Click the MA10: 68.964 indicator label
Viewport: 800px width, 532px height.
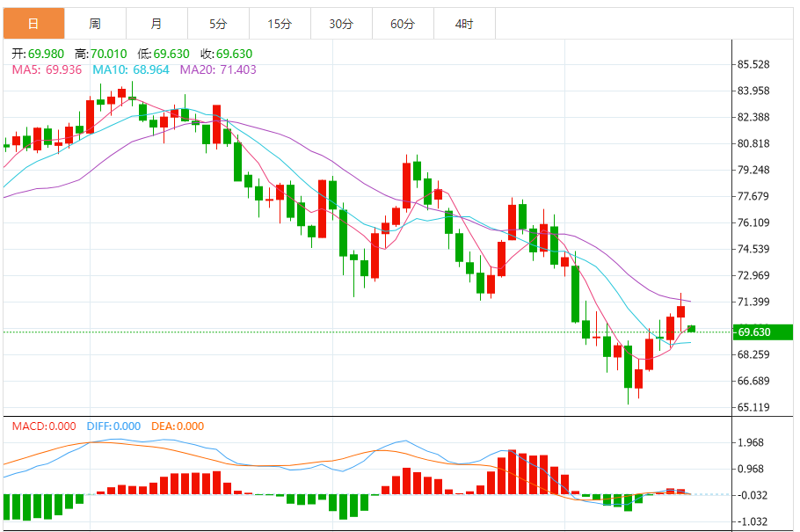pyautogui.click(x=131, y=69)
